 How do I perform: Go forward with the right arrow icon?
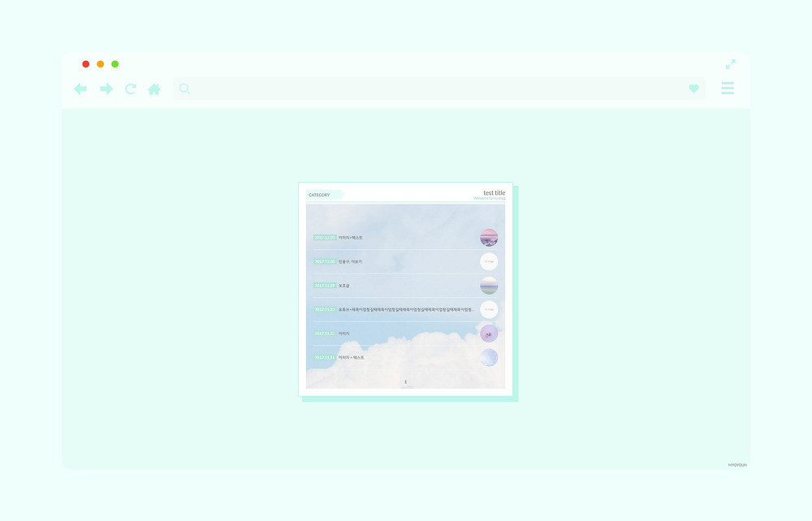pyautogui.click(x=106, y=89)
